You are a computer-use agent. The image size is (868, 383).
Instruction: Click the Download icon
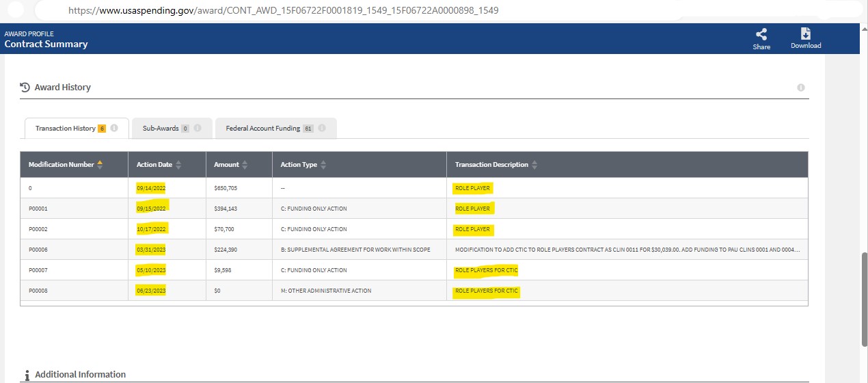pos(806,34)
